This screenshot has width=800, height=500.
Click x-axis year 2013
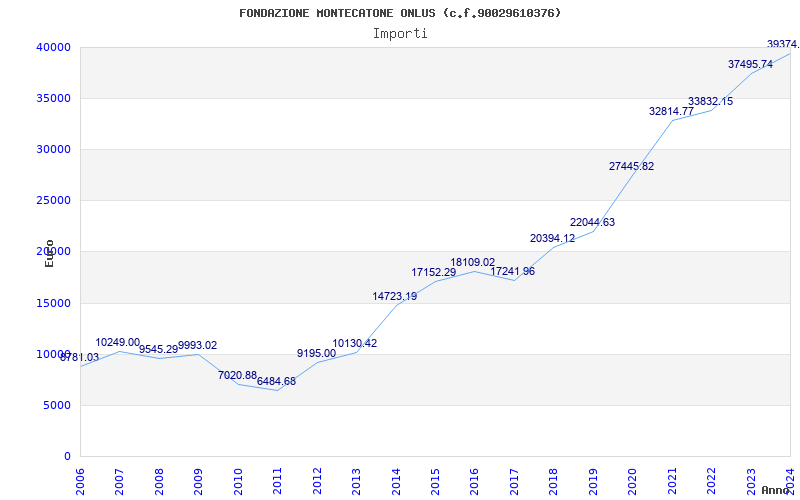(x=357, y=481)
